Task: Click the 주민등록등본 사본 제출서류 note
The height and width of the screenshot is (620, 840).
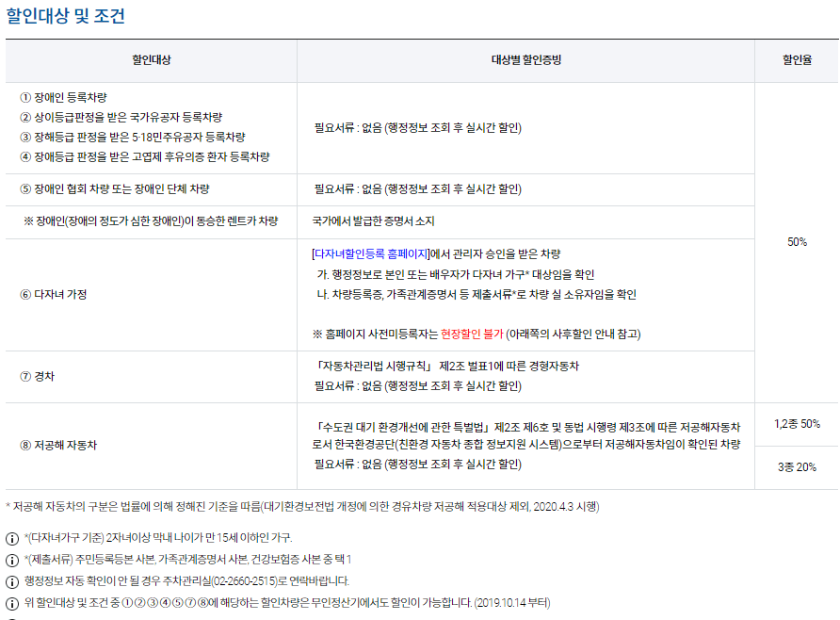Action: click(187, 560)
